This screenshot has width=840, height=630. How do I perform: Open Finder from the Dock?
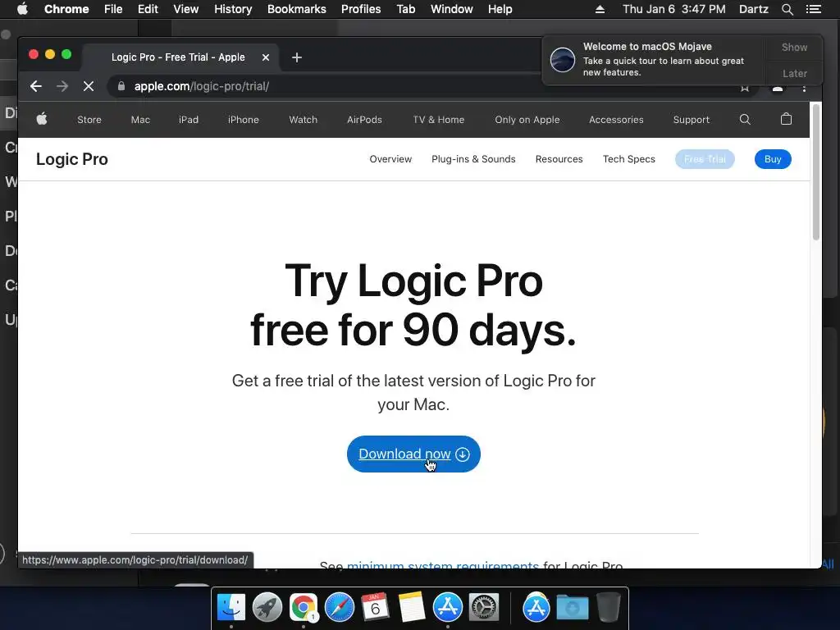(231, 608)
